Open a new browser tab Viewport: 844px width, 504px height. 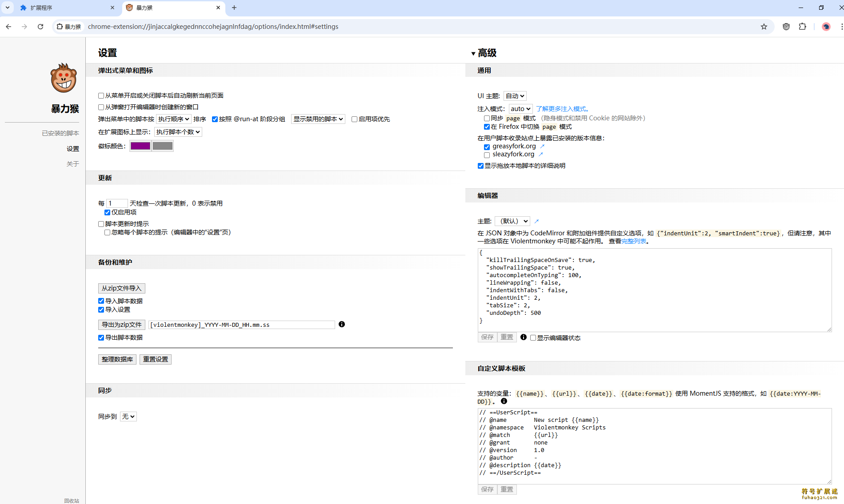click(x=234, y=8)
